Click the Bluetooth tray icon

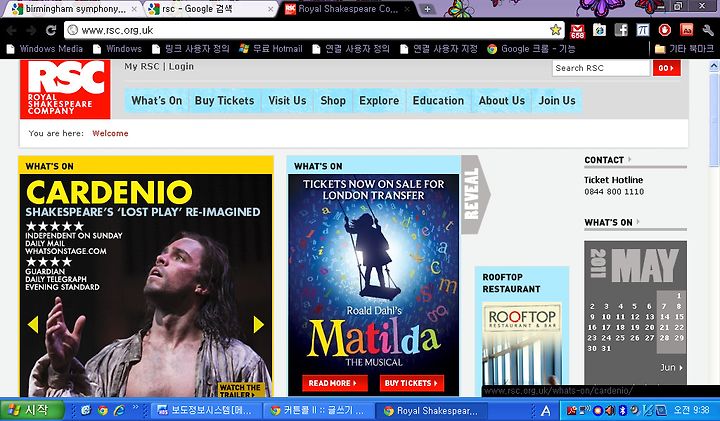623,410
